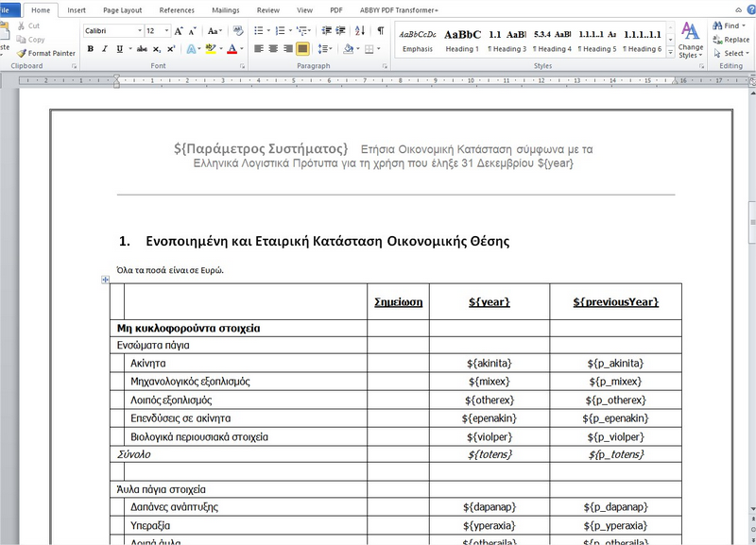Open the Insert ribbon tab

pyautogui.click(x=77, y=10)
